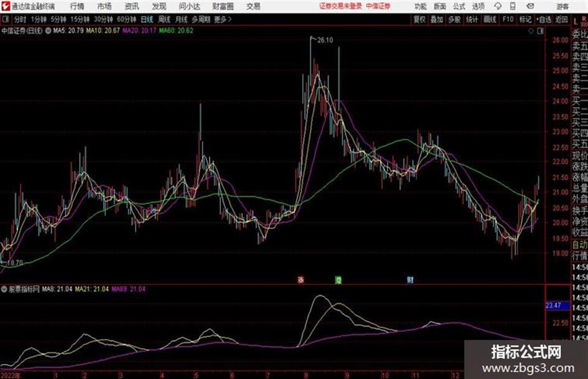Image resolution: width=588 pixels, height=379 pixels.
Task: Switch to 分时 chart period
Action: pyautogui.click(x=21, y=19)
